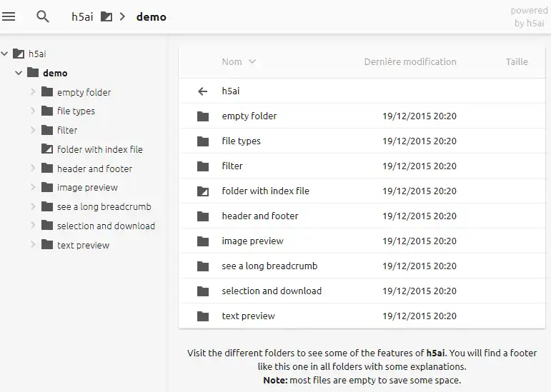Click the back arrow to h5ai
The height and width of the screenshot is (392, 551).
(x=203, y=91)
